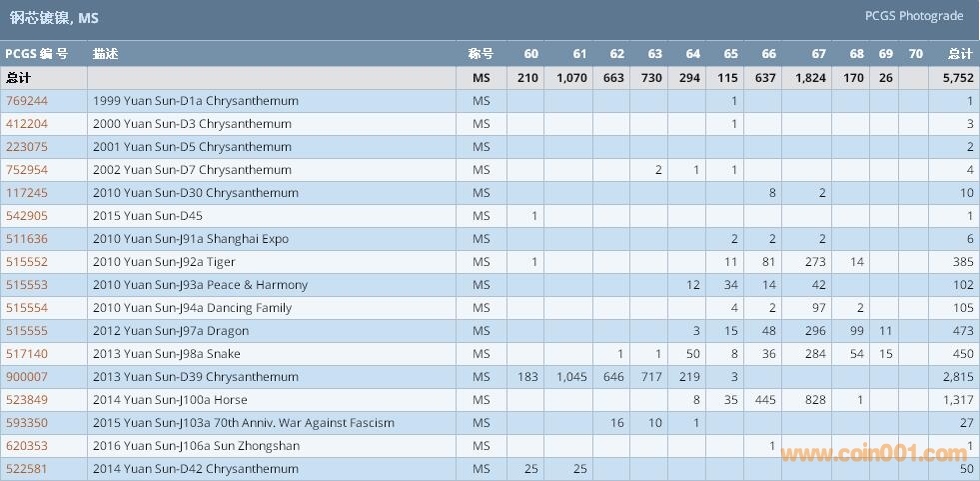Click the 描述 column header

[105, 54]
